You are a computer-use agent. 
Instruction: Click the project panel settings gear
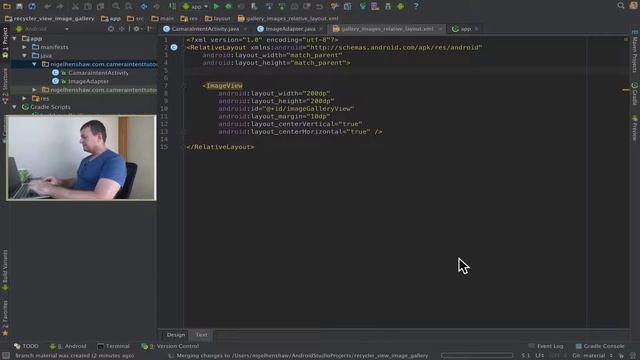pos(137,29)
